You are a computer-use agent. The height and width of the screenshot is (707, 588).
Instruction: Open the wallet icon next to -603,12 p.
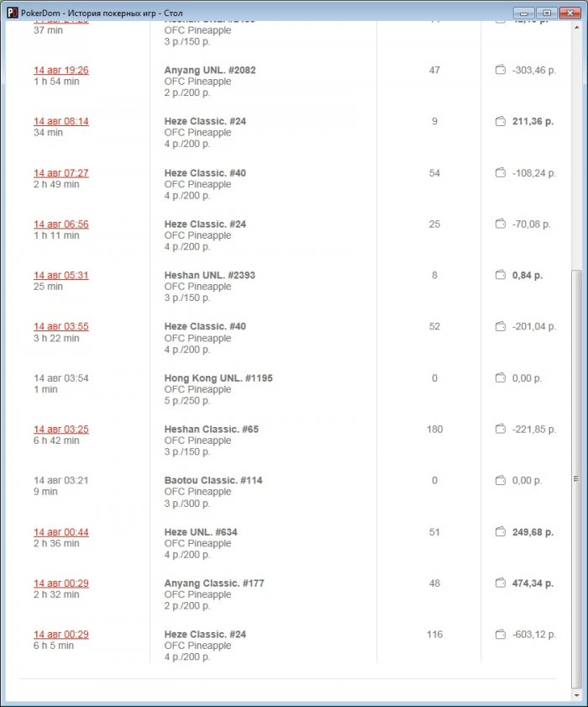click(501, 635)
